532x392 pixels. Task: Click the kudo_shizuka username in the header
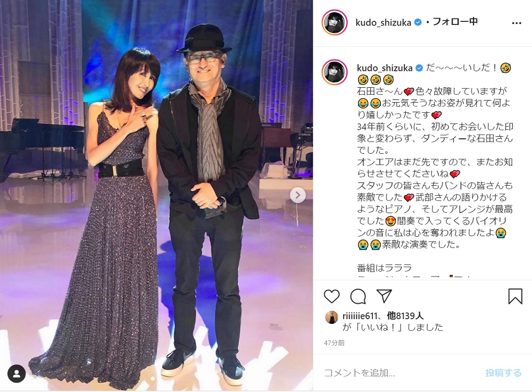point(383,23)
